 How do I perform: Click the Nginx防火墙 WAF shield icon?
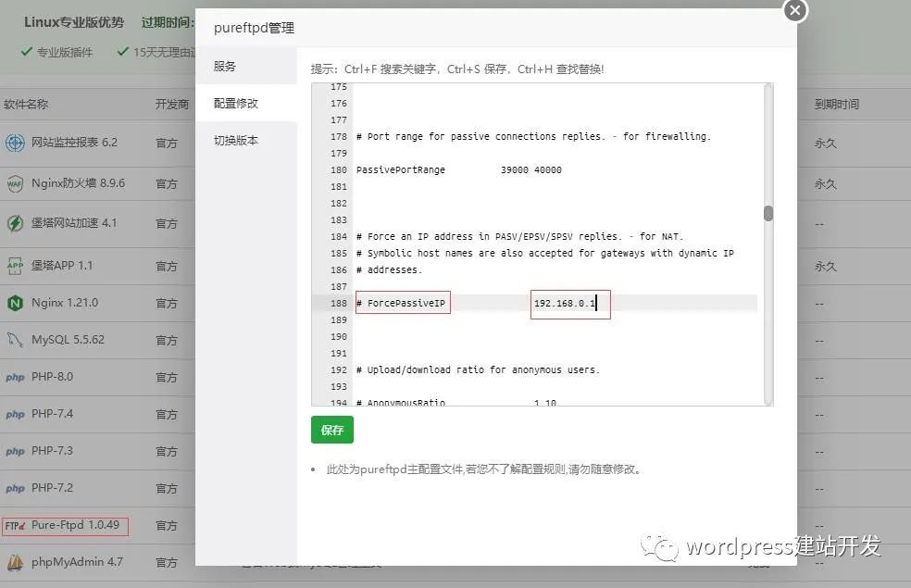click(x=15, y=183)
